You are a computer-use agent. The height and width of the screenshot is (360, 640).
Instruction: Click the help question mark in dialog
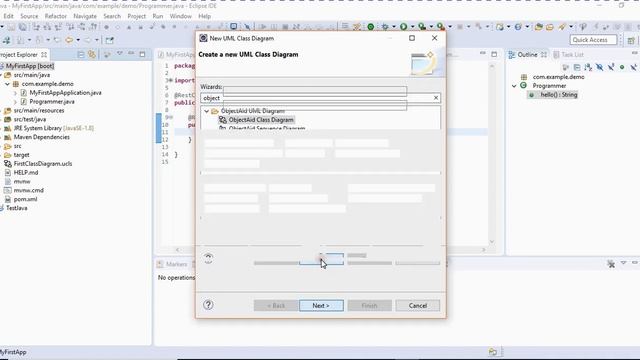(208, 305)
